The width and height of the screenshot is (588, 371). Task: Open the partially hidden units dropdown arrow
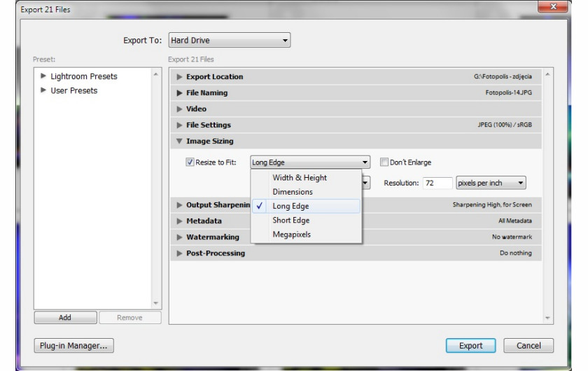click(x=366, y=183)
